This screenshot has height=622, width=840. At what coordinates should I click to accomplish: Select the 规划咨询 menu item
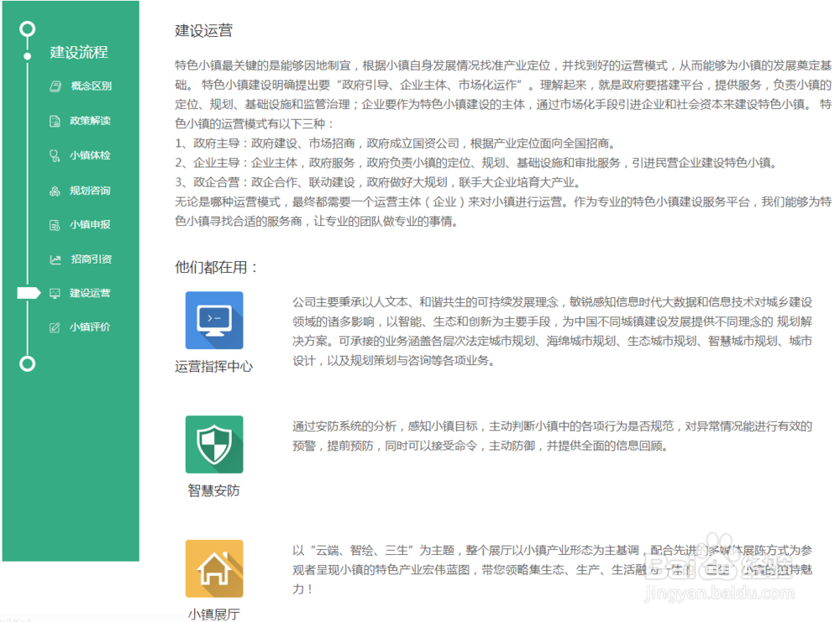(x=90, y=191)
